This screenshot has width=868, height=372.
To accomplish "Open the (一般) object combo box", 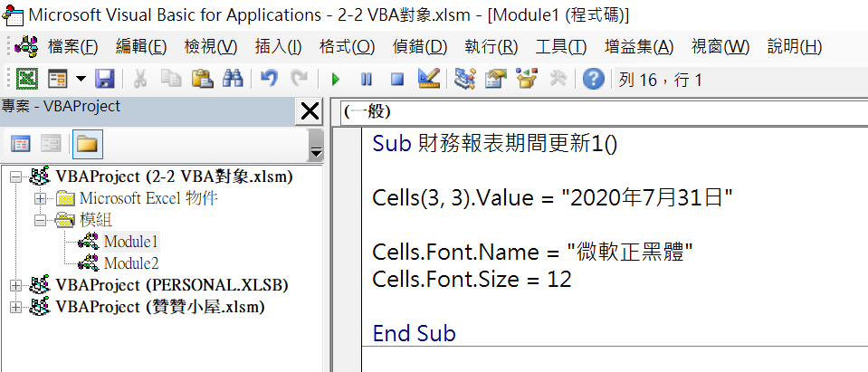I will pyautogui.click(x=604, y=112).
